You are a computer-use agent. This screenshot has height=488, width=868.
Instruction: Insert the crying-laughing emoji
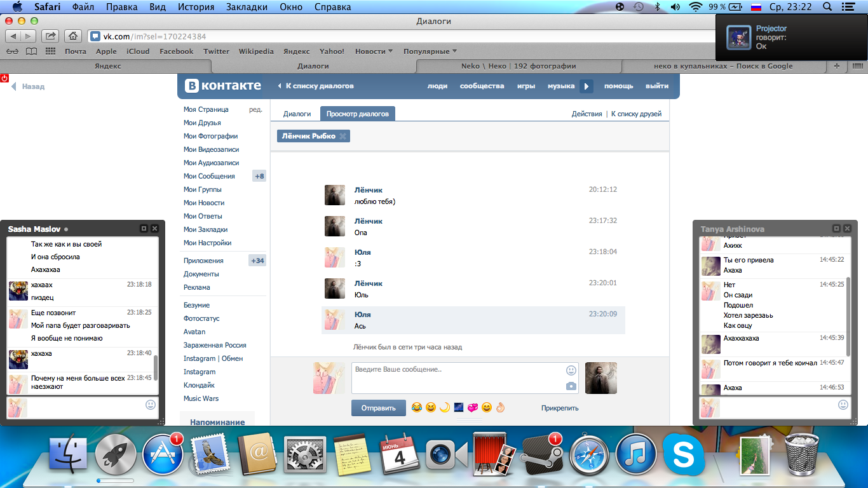[417, 407]
